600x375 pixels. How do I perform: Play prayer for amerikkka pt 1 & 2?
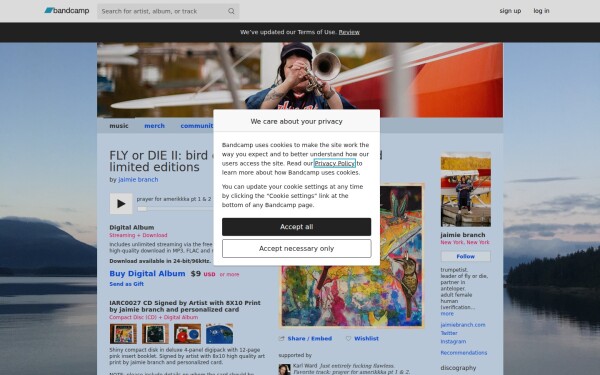(121, 204)
